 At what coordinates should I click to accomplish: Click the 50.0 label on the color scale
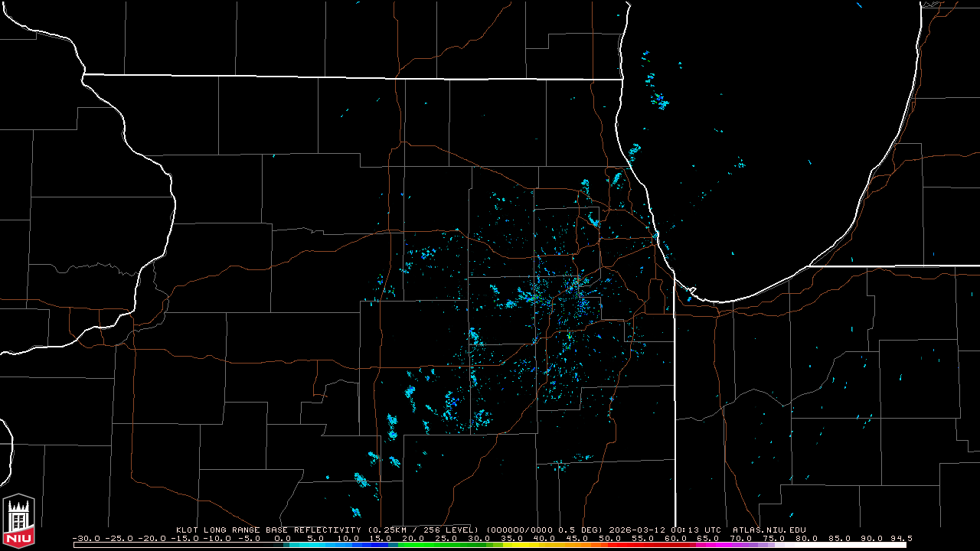pos(609,538)
